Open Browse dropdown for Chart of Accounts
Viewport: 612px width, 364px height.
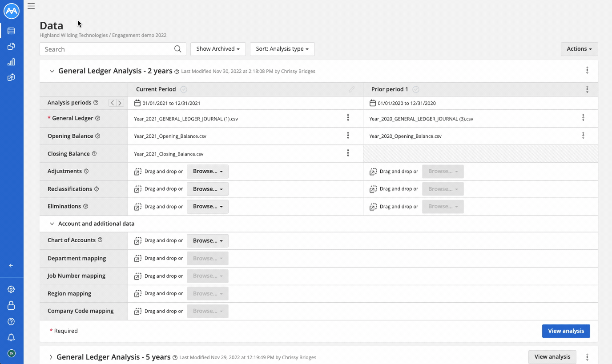(x=208, y=240)
